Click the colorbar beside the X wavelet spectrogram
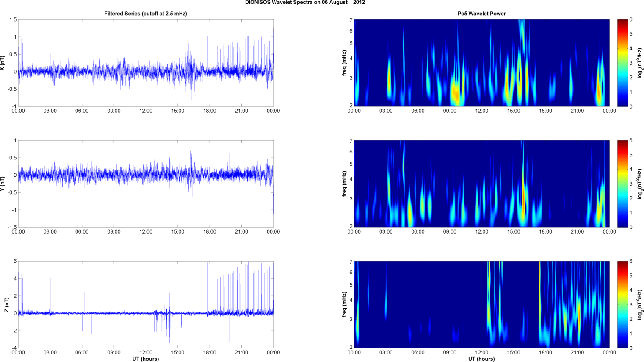Screen dimensions: 644x362 (622, 63)
